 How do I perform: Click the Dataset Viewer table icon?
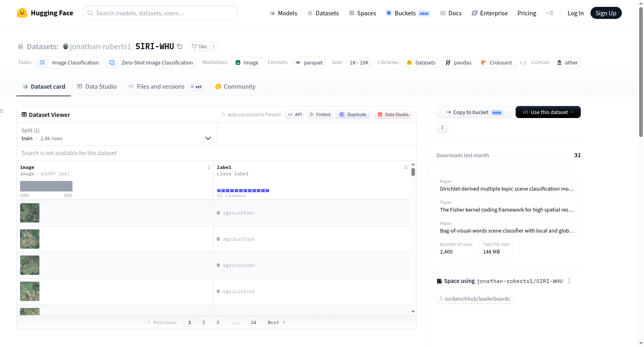tap(24, 115)
